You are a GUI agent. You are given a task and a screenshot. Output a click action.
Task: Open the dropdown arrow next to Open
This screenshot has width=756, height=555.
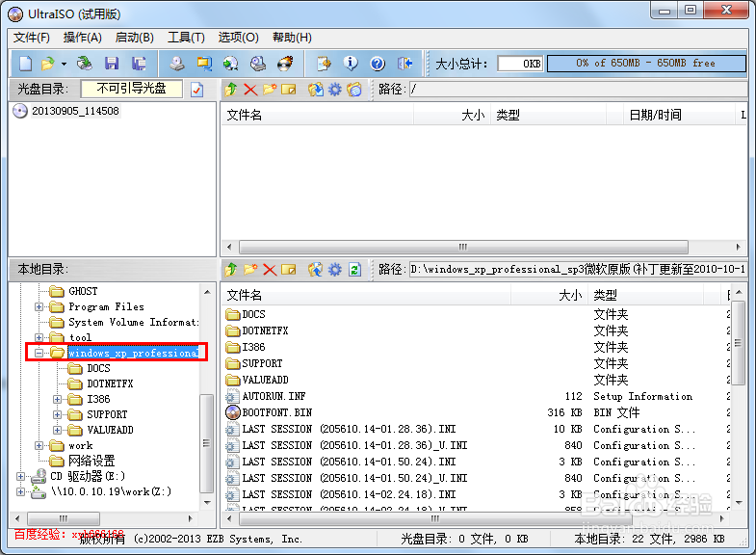(x=64, y=64)
